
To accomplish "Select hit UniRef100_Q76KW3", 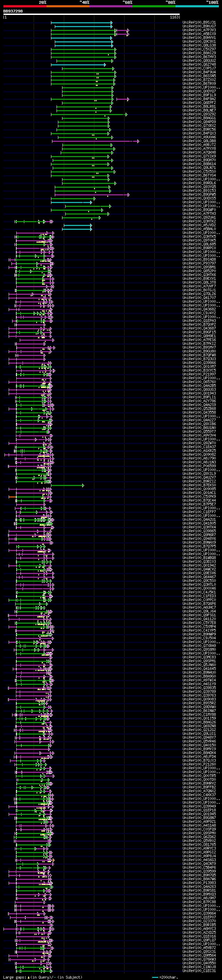I will [199, 959].
